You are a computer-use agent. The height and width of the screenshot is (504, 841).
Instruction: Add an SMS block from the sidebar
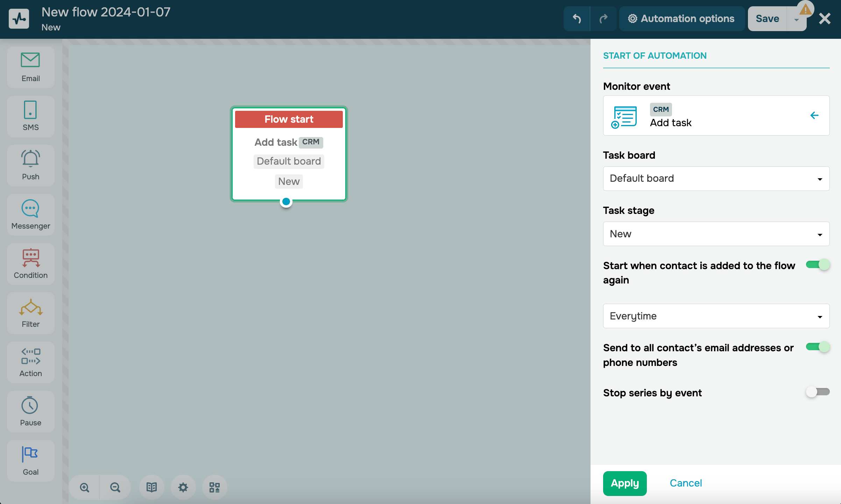click(x=30, y=116)
